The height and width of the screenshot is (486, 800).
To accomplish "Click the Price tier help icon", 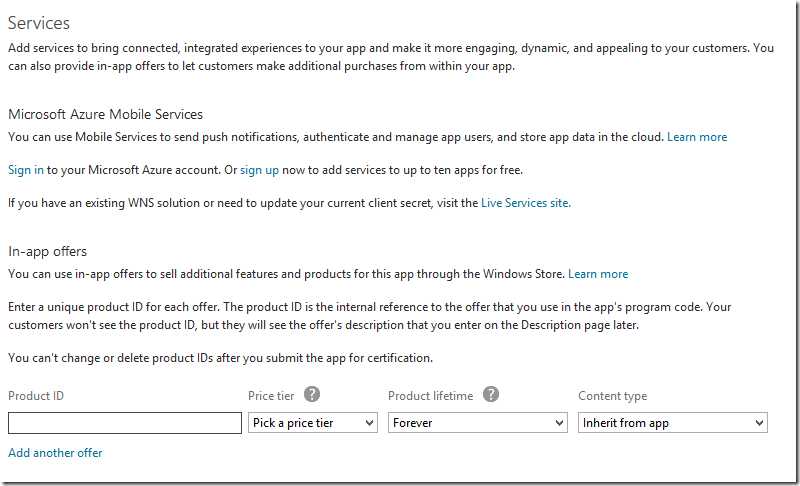I will [312, 395].
